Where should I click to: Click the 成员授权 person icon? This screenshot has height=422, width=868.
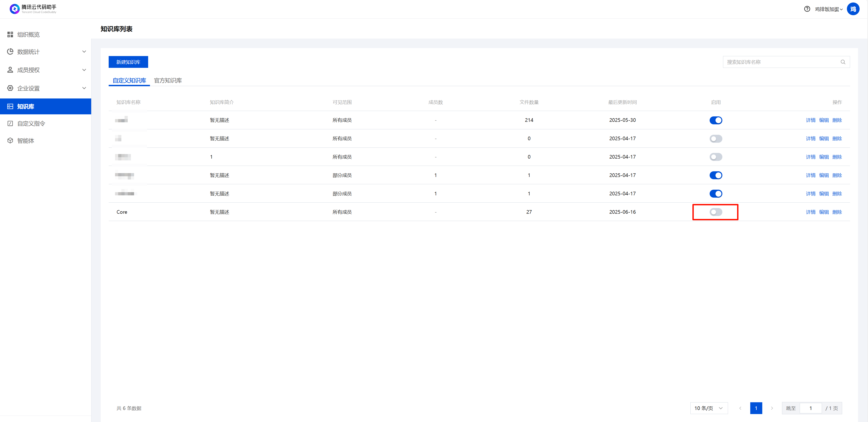click(x=10, y=70)
